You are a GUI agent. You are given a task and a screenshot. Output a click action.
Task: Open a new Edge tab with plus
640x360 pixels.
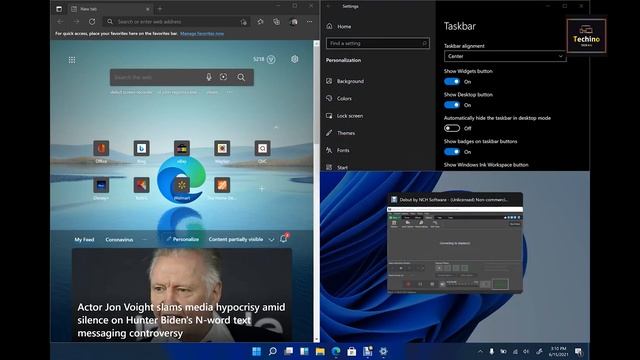point(160,9)
